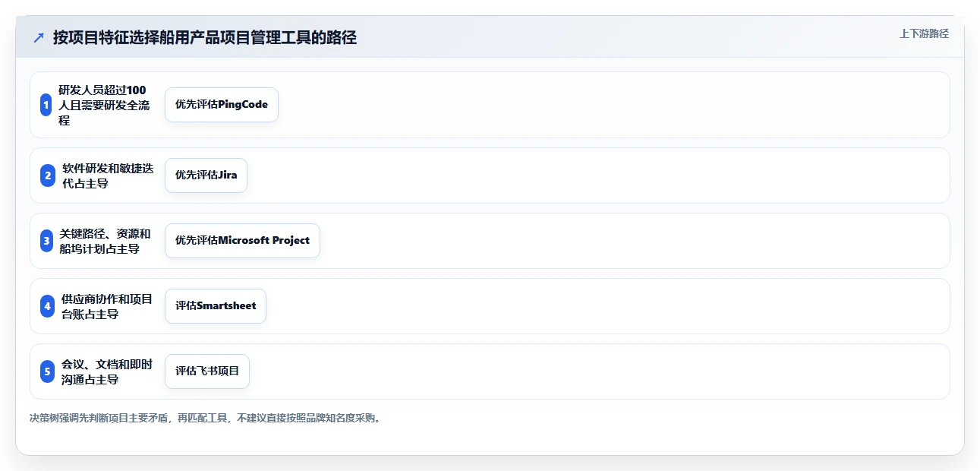This screenshot has width=980, height=471.
Task: Click the heading 按项目特征选择船用产品项目管理工具的路径
Action: 205,37
